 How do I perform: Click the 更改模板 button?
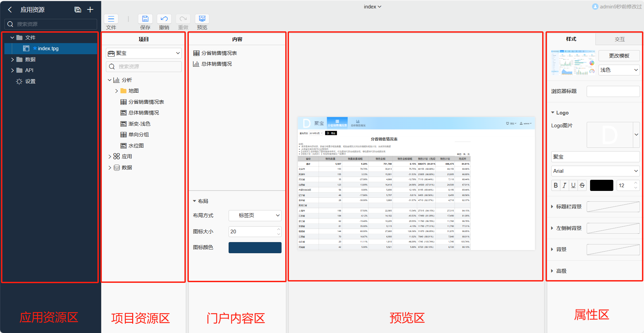[x=619, y=56]
